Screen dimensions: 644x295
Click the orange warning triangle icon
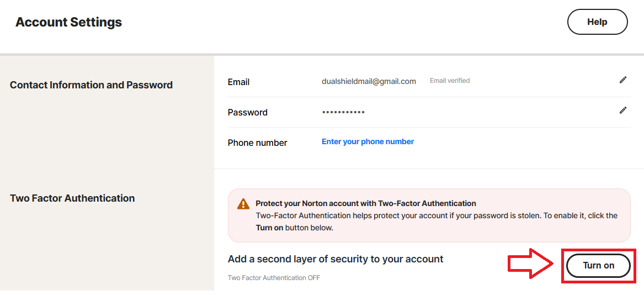(x=243, y=204)
